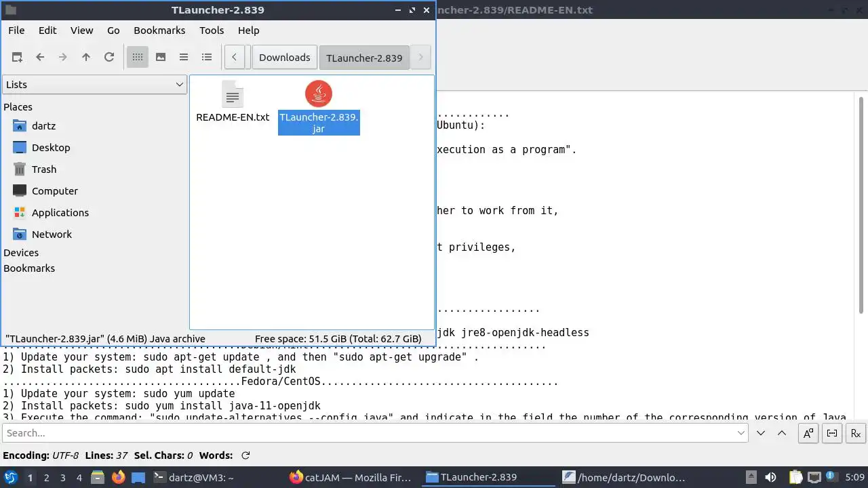The height and width of the screenshot is (488, 868).
Task: Click the Devices section header
Action: [21, 253]
